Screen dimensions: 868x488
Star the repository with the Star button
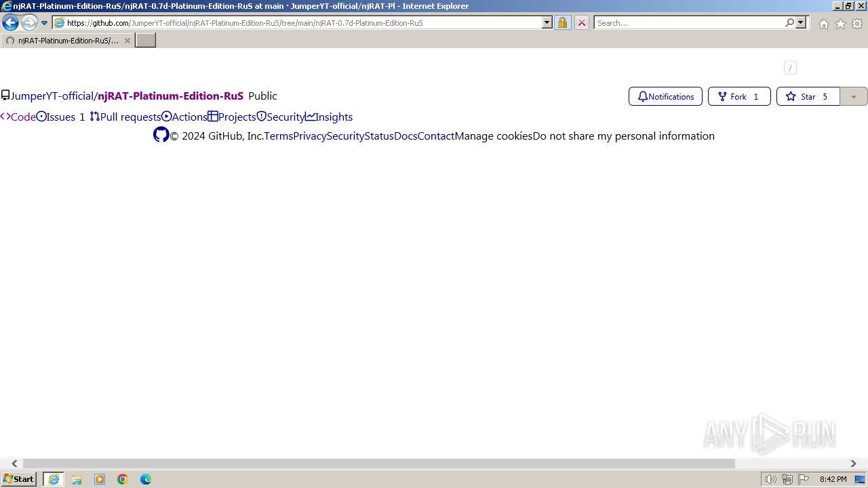(x=808, y=96)
